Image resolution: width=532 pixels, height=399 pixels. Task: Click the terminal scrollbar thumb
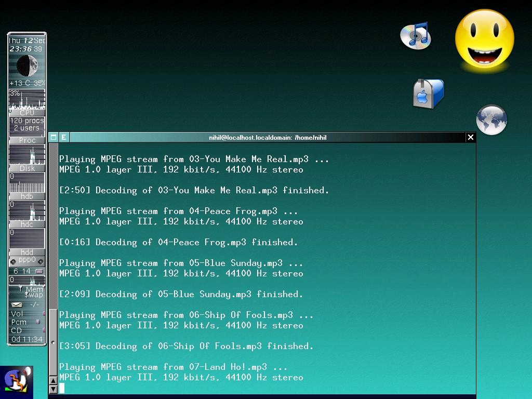coord(54,342)
